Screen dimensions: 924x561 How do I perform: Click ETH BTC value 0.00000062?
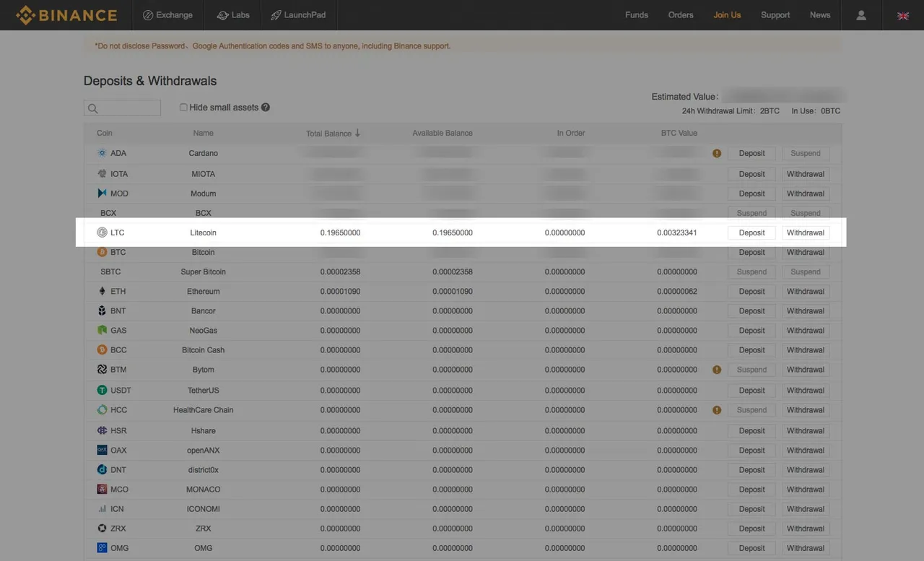677,291
